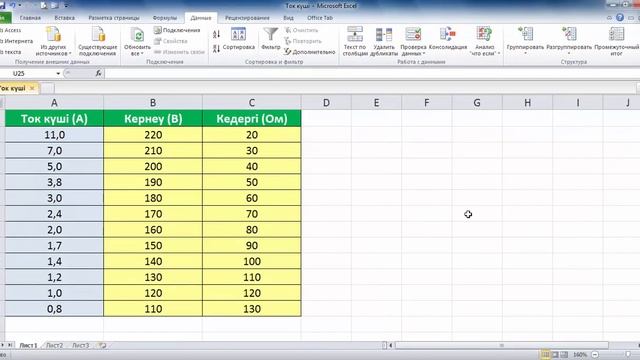This screenshot has height=360, width=640.
Task: Open the Разметка страницы tab
Action: tap(114, 18)
